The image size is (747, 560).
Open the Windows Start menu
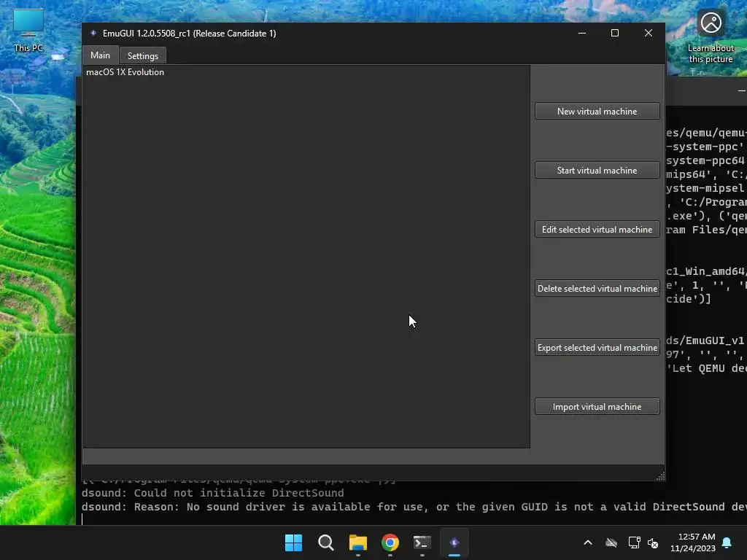coord(293,542)
